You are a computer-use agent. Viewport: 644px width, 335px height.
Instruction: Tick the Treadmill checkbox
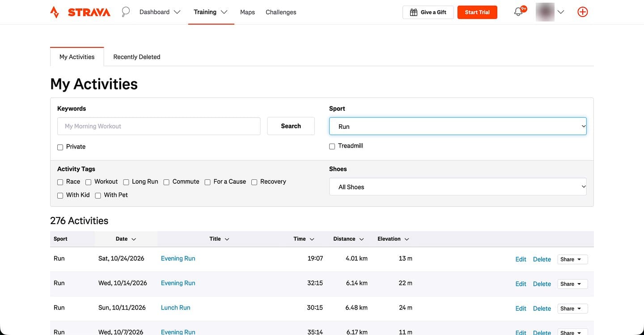click(332, 146)
